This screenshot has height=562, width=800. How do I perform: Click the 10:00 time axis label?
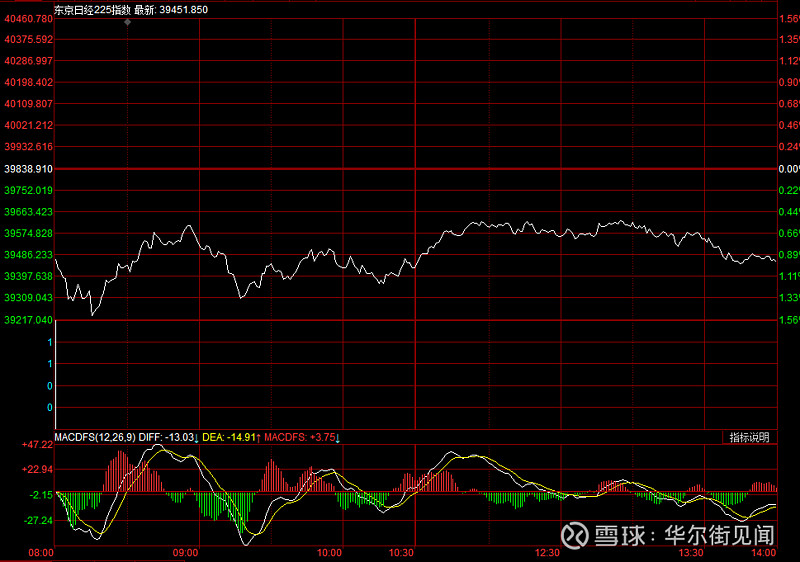click(329, 552)
